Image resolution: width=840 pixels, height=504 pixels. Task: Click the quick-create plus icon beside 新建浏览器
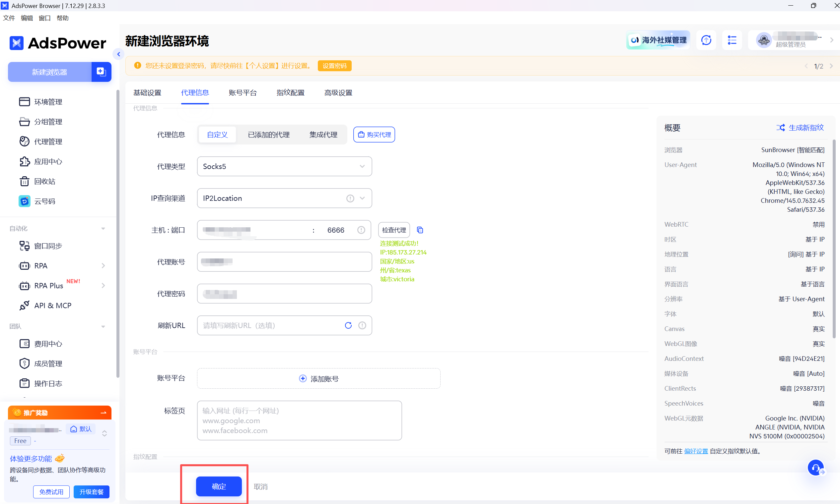(101, 72)
